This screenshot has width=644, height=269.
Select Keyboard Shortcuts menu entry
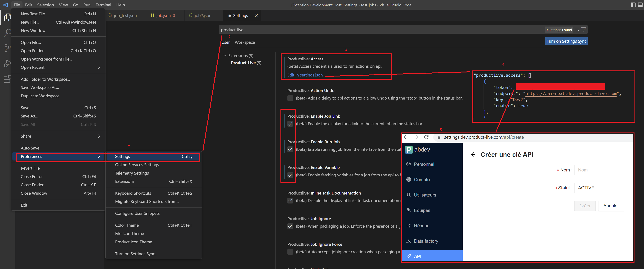point(133,193)
